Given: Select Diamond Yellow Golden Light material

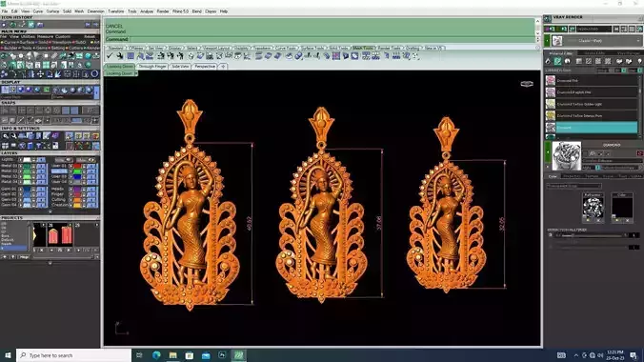Looking at the screenshot, I should [x=592, y=104].
